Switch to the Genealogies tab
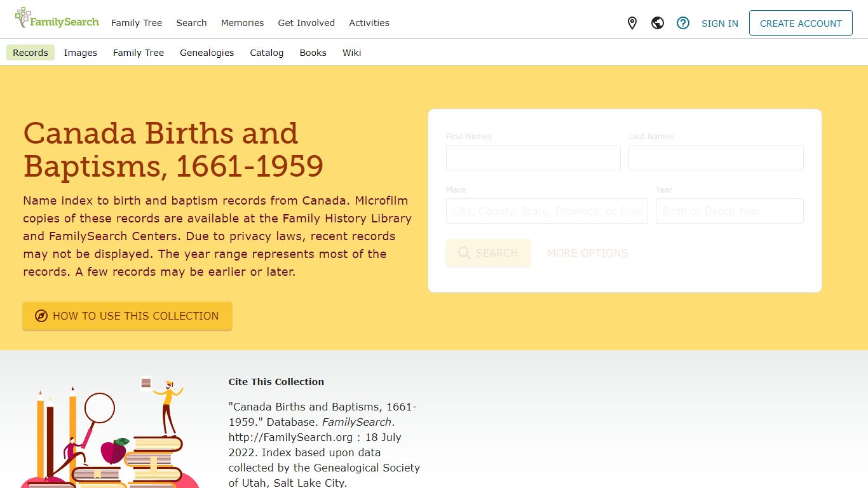 pyautogui.click(x=207, y=53)
